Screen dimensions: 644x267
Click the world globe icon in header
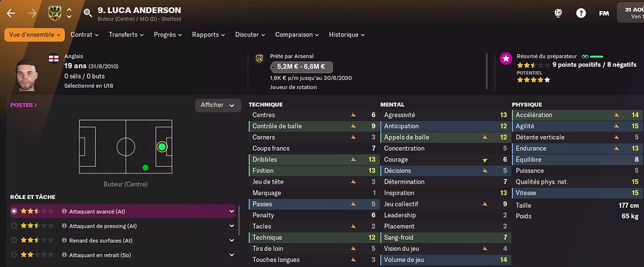pos(558,13)
